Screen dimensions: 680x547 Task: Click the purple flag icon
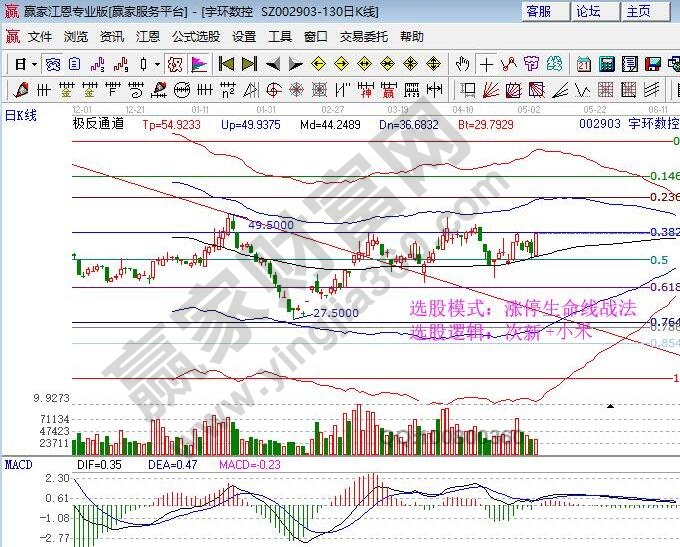coord(199,64)
